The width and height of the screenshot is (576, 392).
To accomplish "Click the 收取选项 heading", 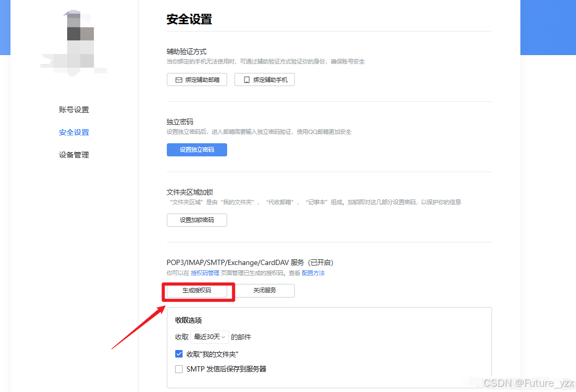I will coord(188,320).
